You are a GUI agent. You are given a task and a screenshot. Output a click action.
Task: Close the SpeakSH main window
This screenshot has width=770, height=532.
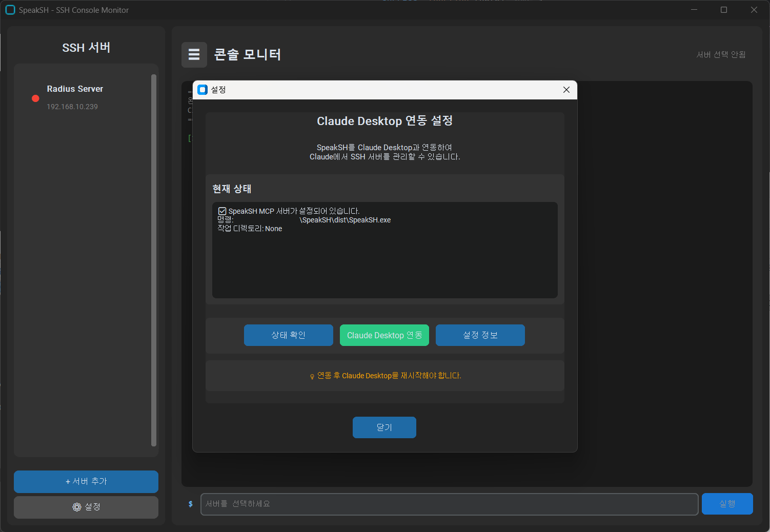[x=754, y=10]
